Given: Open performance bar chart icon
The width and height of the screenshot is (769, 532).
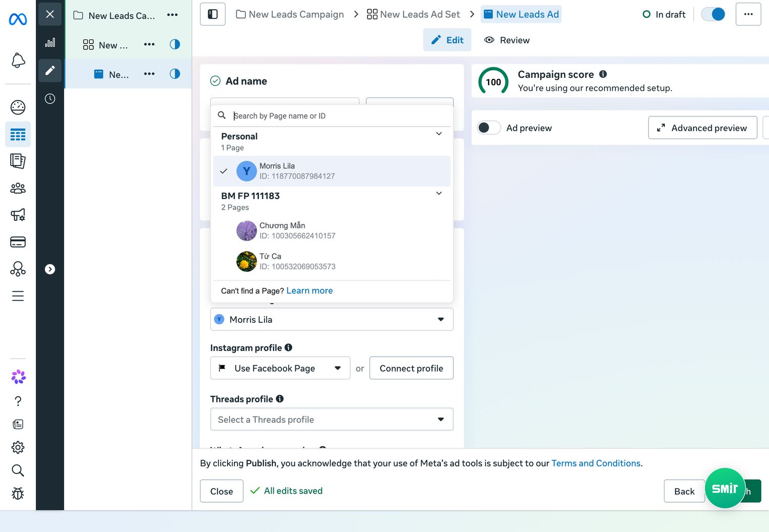Looking at the screenshot, I should pyautogui.click(x=50, y=43).
